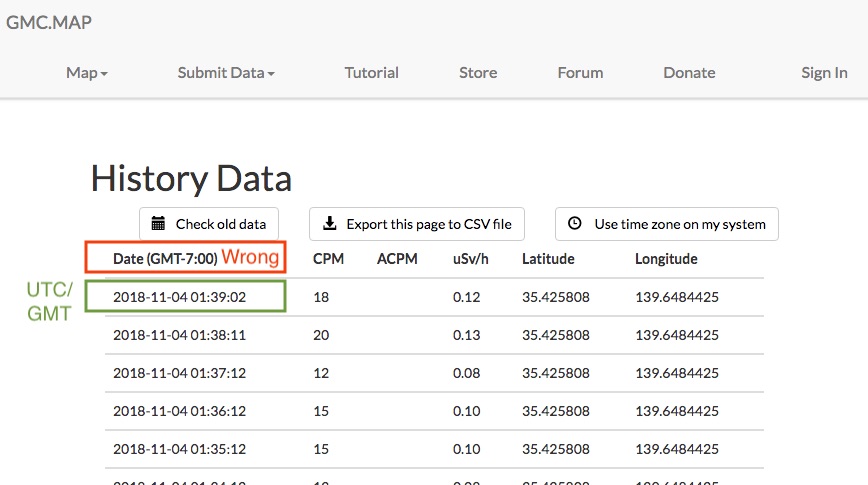Viewport: 868px width, 485px height.
Task: Select date cell 2018-11-04 01:35:12
Action: coord(179,449)
